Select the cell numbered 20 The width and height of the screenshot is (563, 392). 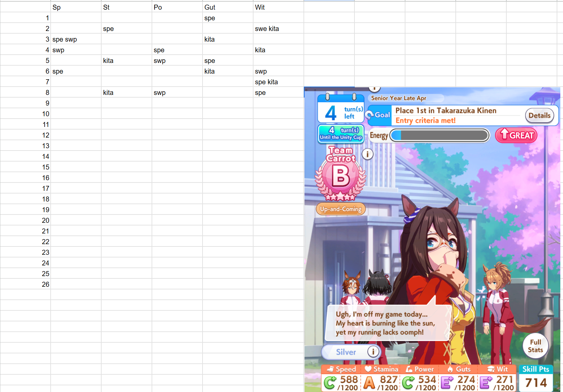(25, 220)
